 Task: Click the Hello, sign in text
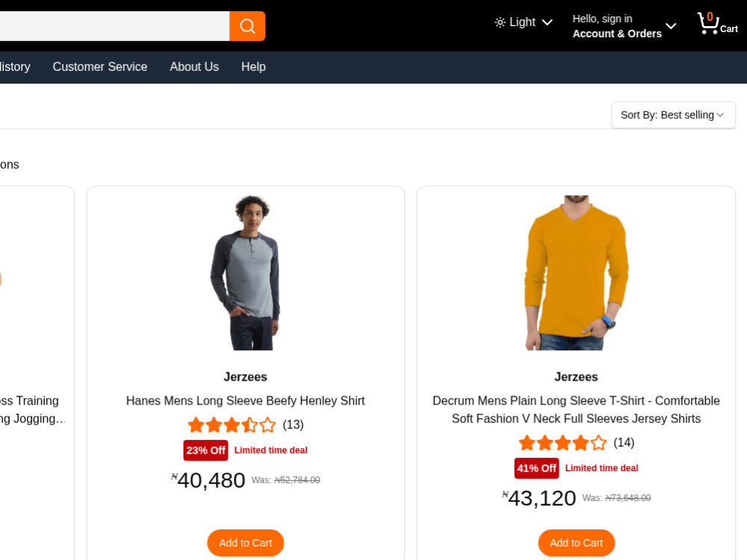point(602,19)
